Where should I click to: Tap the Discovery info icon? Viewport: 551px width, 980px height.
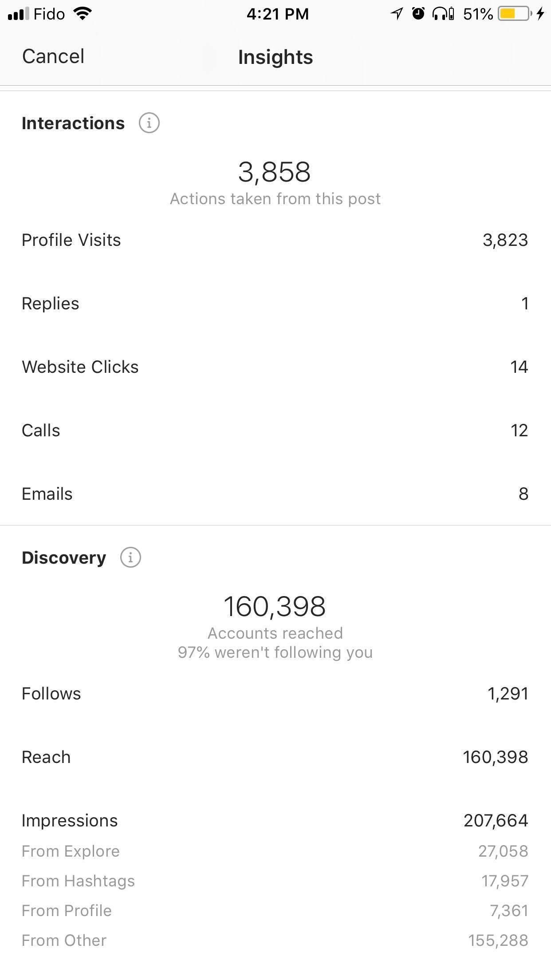[130, 557]
